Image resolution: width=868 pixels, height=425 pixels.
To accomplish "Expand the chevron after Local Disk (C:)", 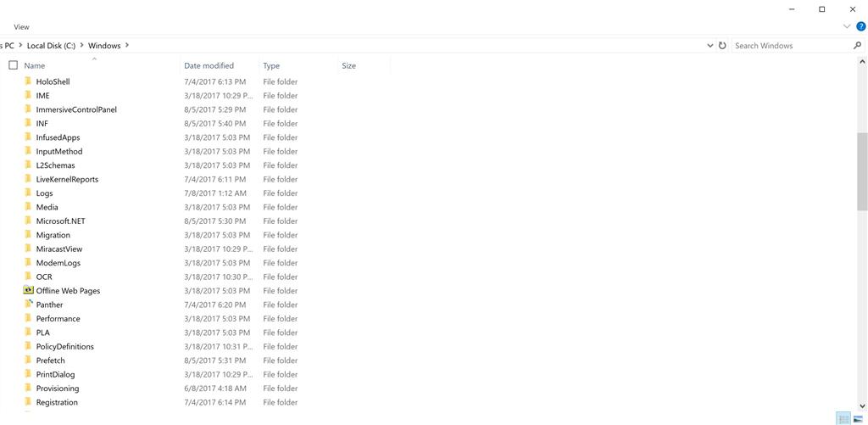I will coord(82,46).
